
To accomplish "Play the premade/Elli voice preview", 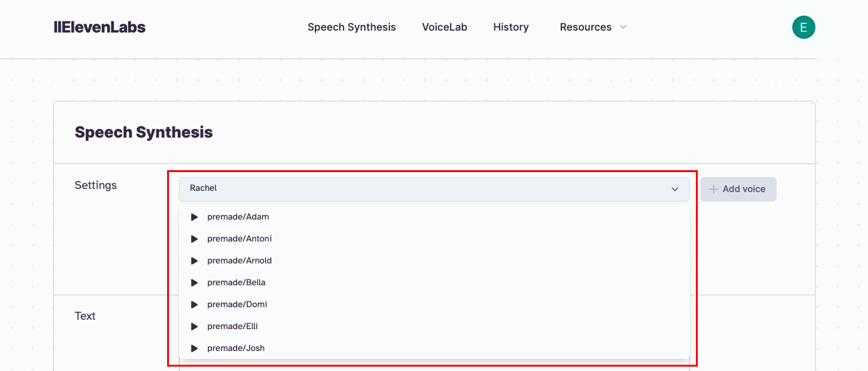I will point(194,327).
